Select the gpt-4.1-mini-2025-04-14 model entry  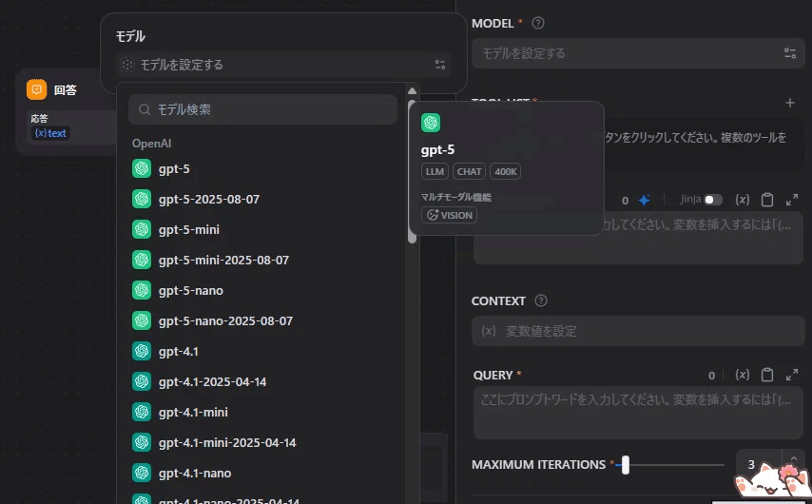click(227, 443)
